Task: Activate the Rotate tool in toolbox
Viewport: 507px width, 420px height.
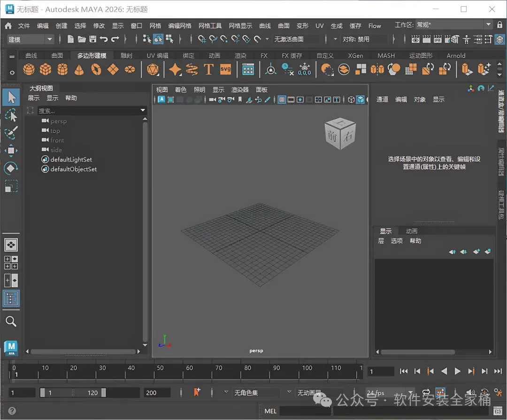Action: click(x=11, y=168)
